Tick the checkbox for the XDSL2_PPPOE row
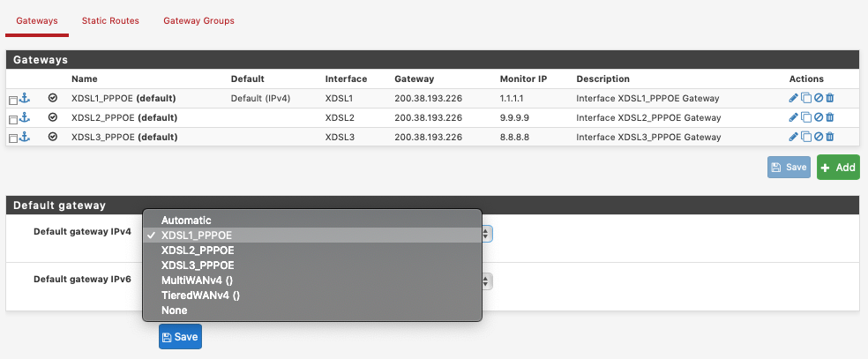This screenshot has height=359, width=868. click(x=13, y=118)
